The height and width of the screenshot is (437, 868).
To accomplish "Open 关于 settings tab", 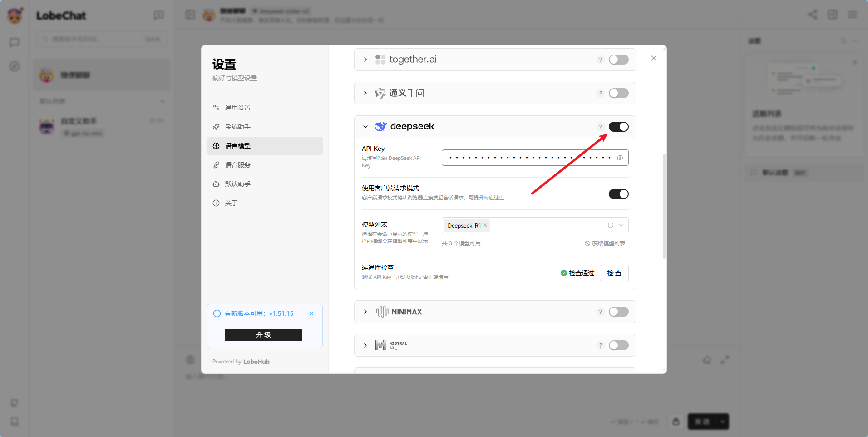I will tap(265, 203).
